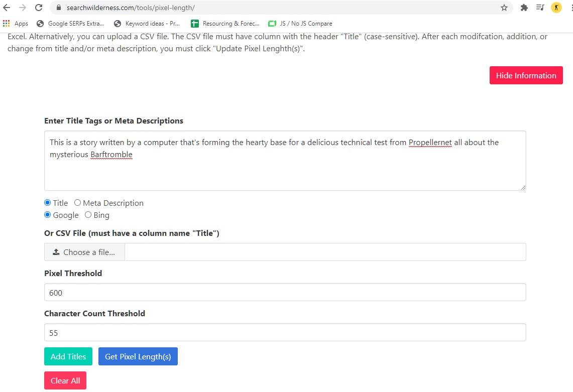Image resolution: width=573 pixels, height=392 pixels.
Task: Open the Resourcing & Forec... sheets bookmark
Action: pyautogui.click(x=225, y=24)
